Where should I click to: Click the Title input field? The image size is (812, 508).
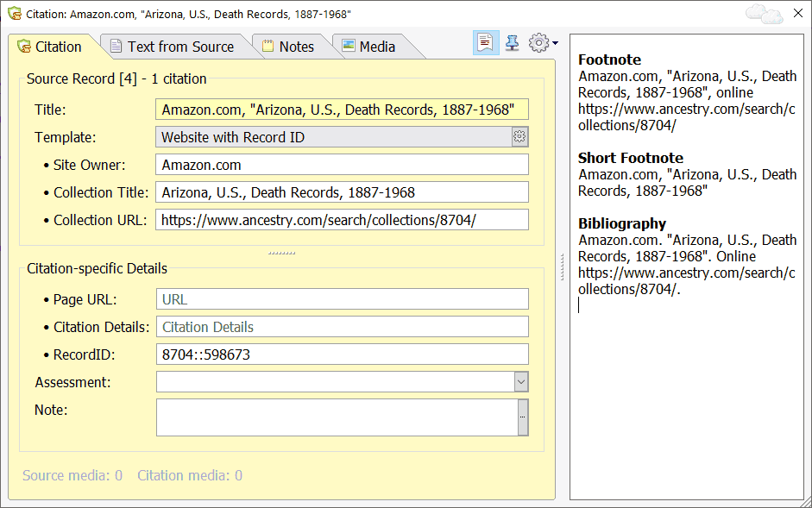pyautogui.click(x=342, y=110)
